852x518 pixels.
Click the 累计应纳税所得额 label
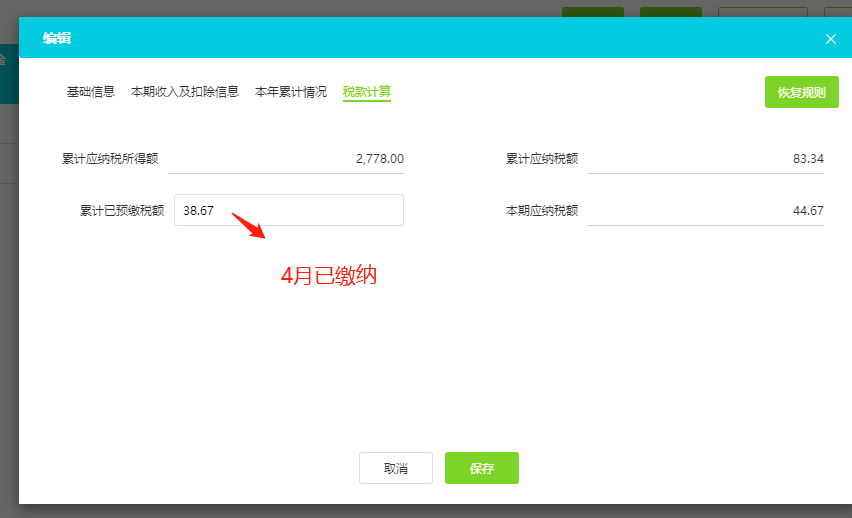pyautogui.click(x=110, y=159)
